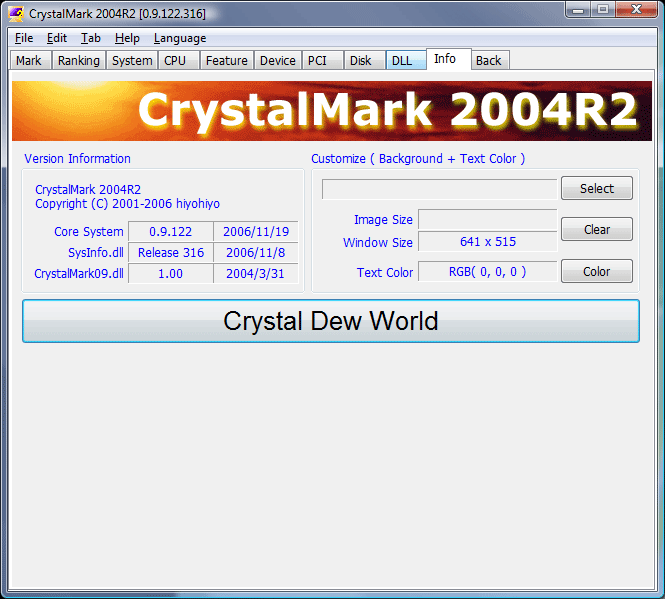Switch to the DLL tab
665x599 pixels.
click(x=406, y=61)
